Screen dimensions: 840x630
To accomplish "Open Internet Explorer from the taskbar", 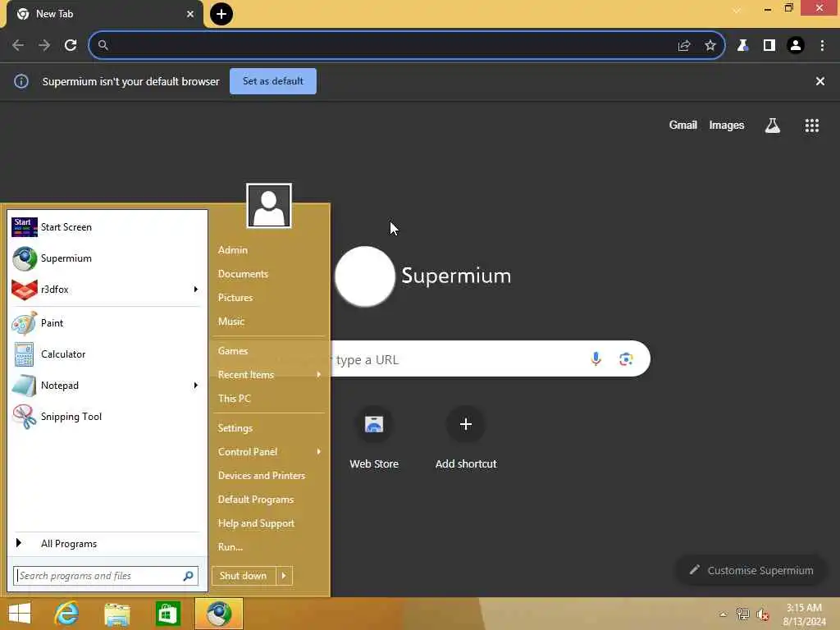I will pos(67,614).
